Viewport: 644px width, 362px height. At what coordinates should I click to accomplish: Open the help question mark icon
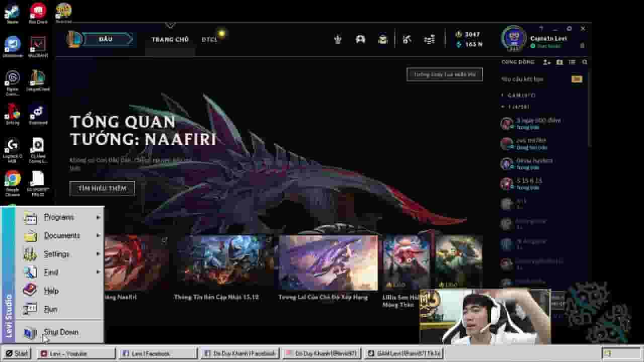coord(541,29)
